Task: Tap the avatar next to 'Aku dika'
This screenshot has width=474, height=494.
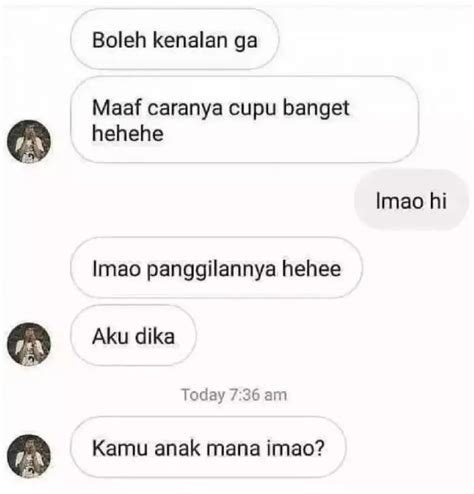Action: tap(29, 344)
